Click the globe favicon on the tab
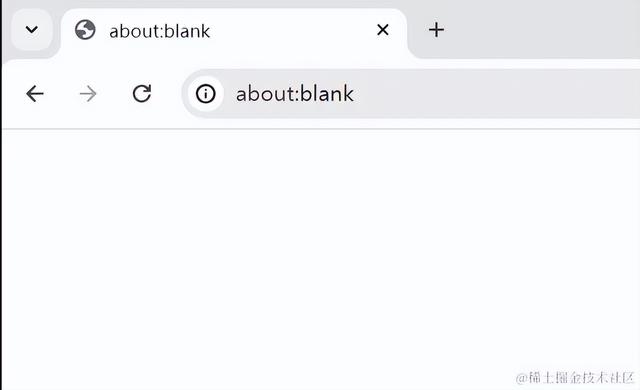 pyautogui.click(x=85, y=30)
